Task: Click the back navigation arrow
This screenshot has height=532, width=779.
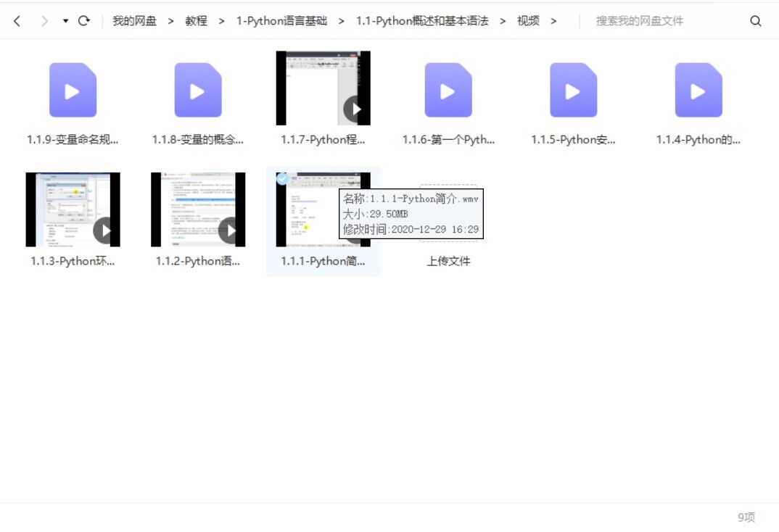Action: (x=17, y=21)
